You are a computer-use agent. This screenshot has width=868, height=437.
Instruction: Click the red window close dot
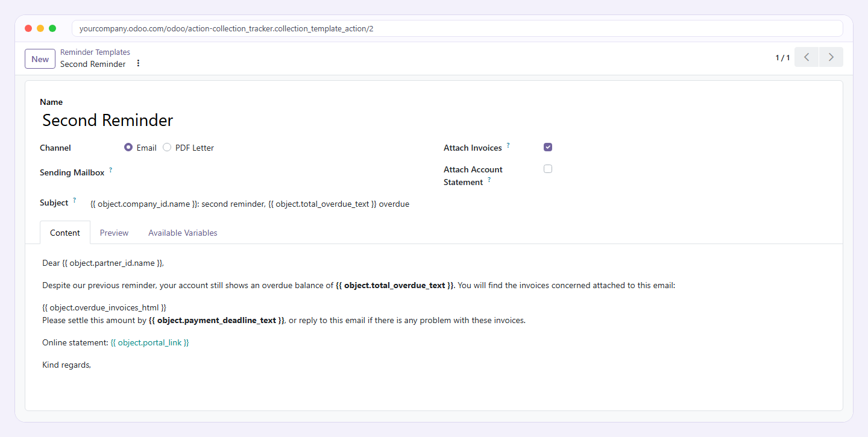[x=28, y=28]
